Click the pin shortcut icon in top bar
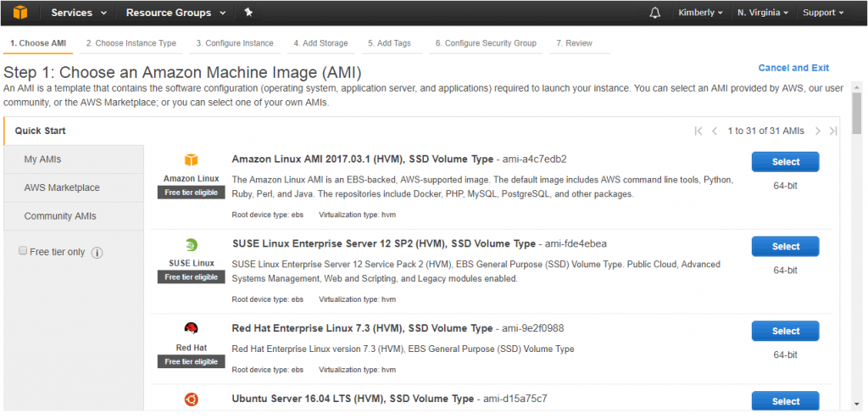 pyautogui.click(x=248, y=12)
